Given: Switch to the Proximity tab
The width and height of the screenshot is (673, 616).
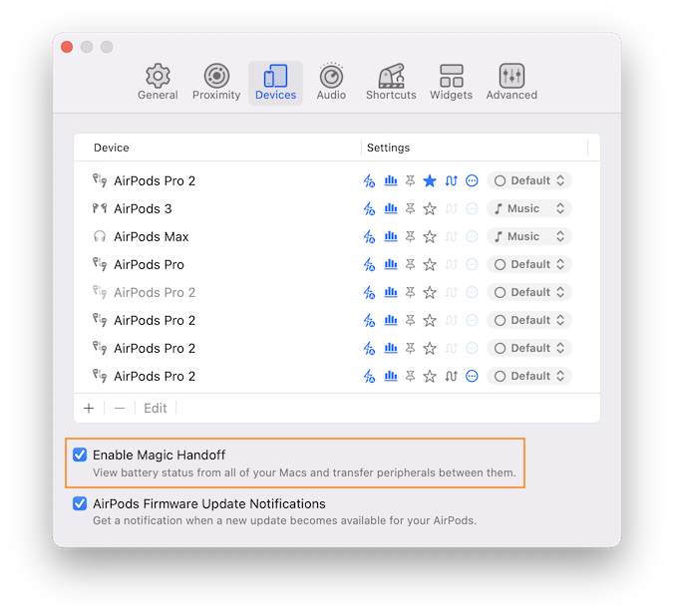Looking at the screenshot, I should click(x=216, y=83).
